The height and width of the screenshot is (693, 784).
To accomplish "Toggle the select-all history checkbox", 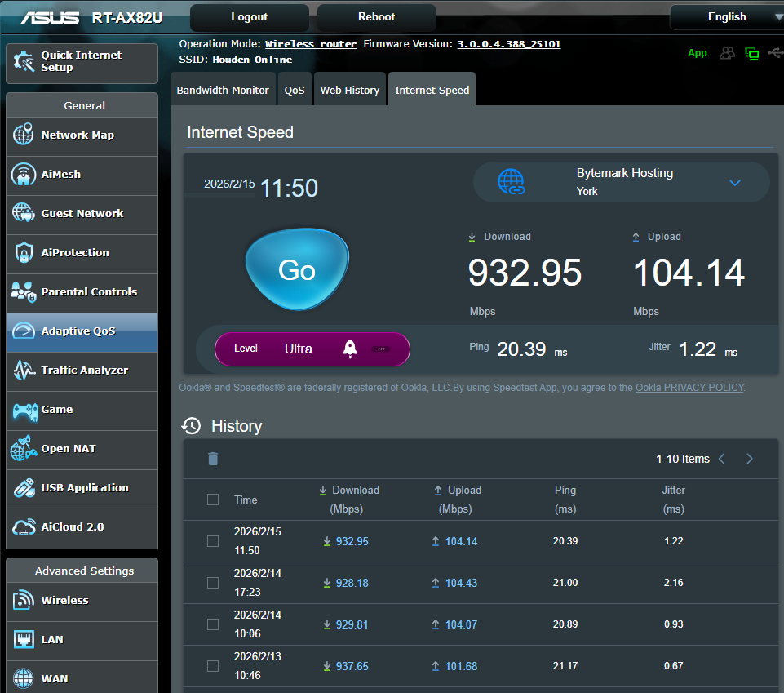I will tap(213, 500).
